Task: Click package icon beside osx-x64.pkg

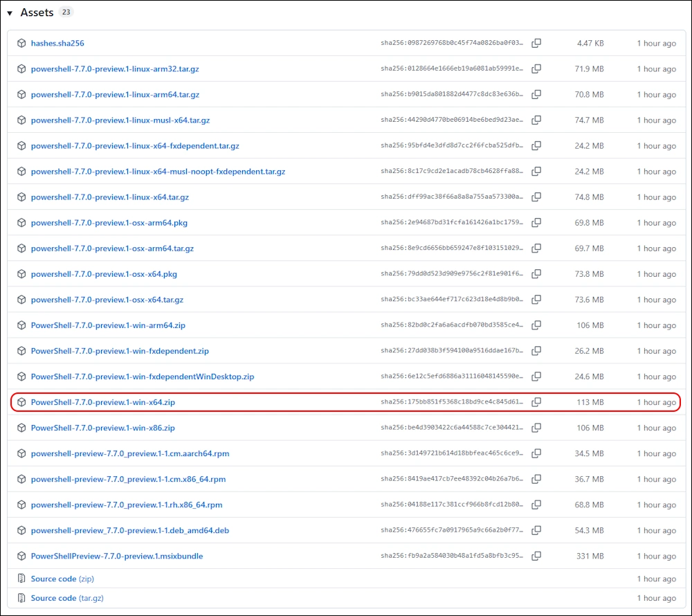Action: click(x=21, y=274)
